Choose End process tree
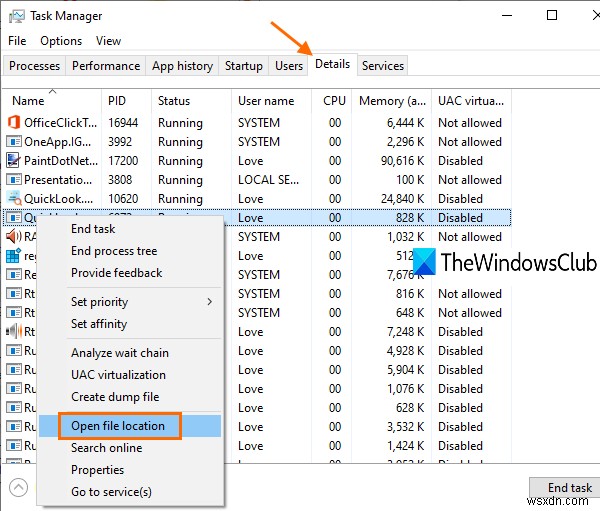The height and width of the screenshot is (511, 600). (130, 251)
